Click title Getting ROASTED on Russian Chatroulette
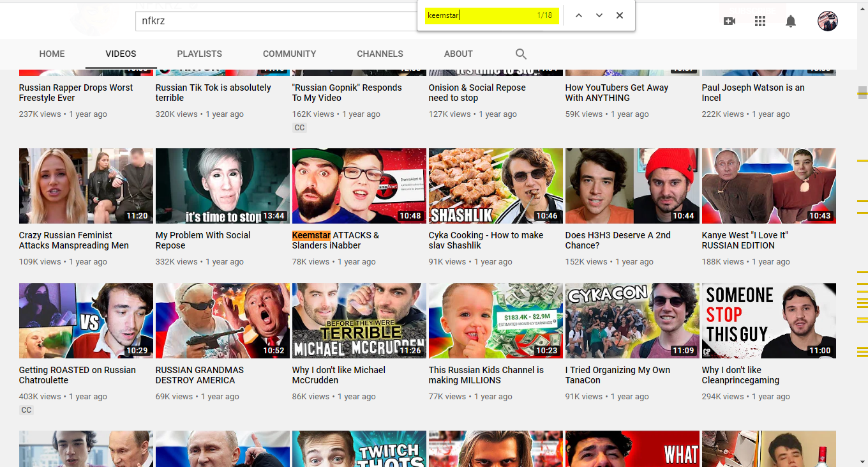Screen dimensions: 868x467 pos(77,375)
